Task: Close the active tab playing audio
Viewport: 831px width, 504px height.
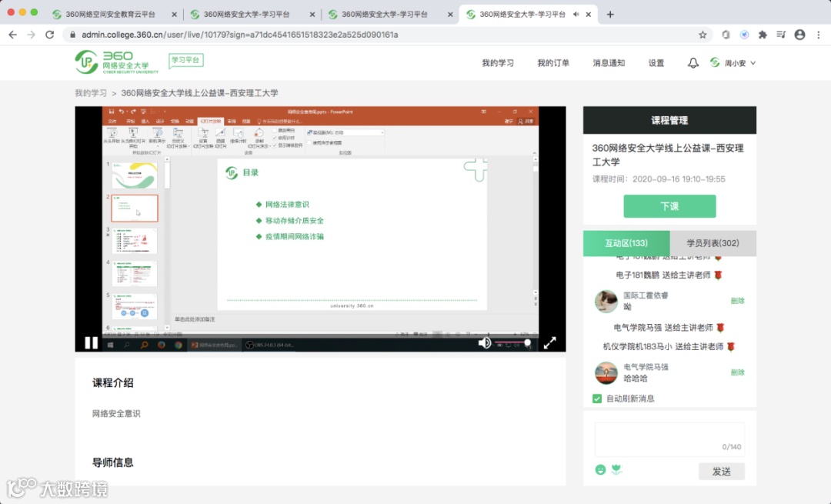Action: click(x=589, y=15)
